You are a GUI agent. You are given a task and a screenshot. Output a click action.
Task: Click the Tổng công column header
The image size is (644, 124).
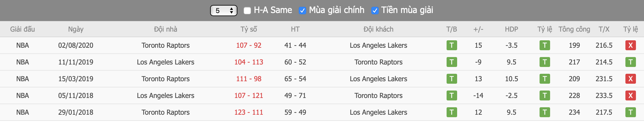pyautogui.click(x=574, y=29)
